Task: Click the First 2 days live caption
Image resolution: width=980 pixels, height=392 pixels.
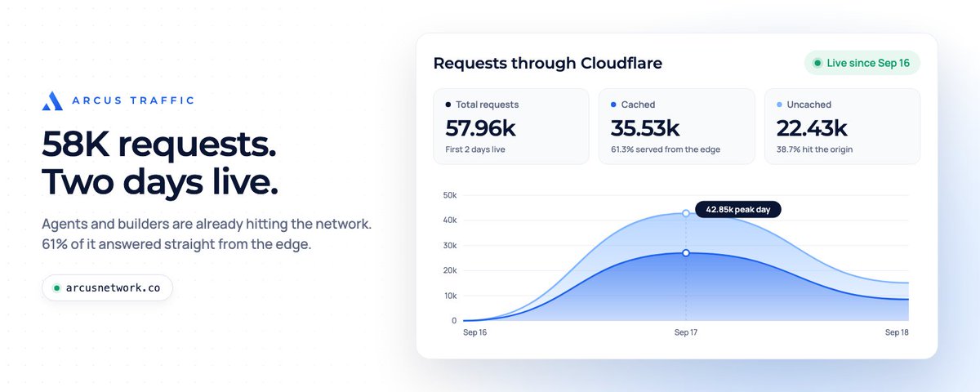Action: point(475,149)
